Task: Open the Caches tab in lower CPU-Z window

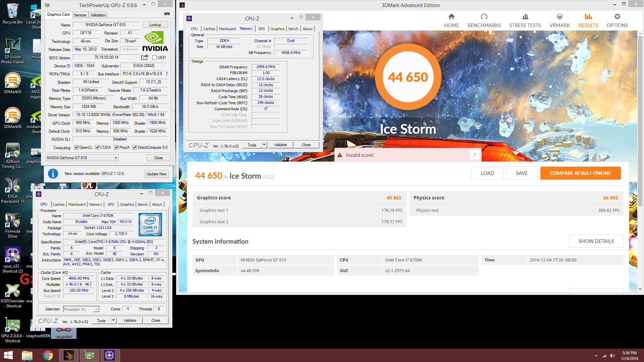Action: (59, 204)
